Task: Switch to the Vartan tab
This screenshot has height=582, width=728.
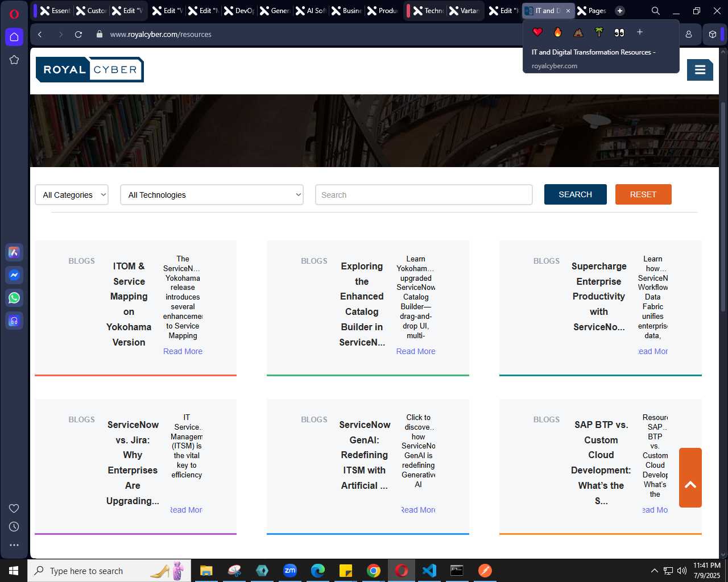Action: 464,11
